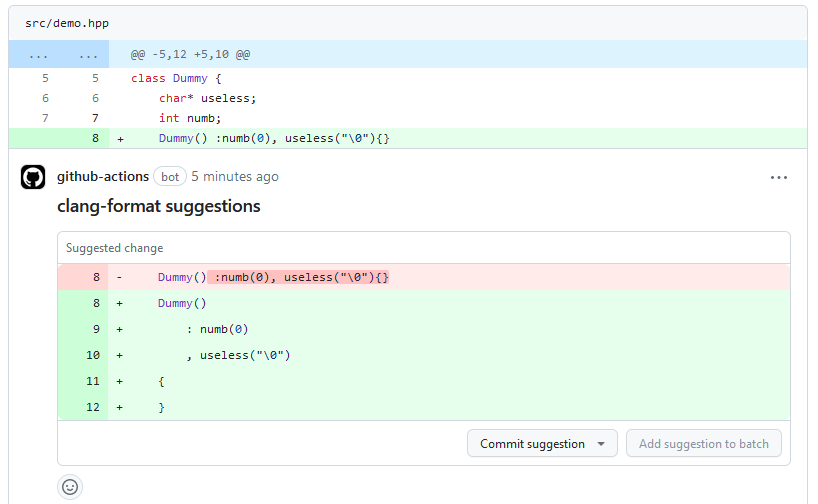Add an emoji reaction with the smiley icon
Viewport: 818px width, 504px height.
pyautogui.click(x=70, y=487)
